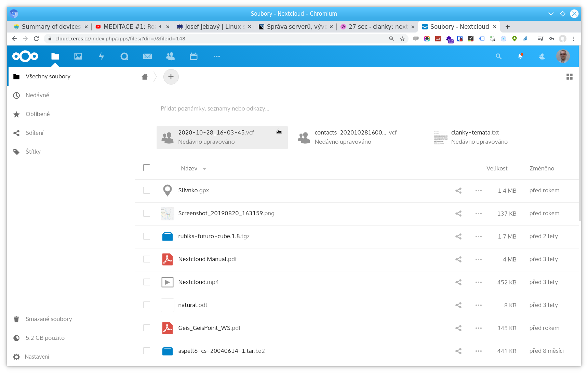The image size is (588, 373).
Task: Click the new file plus button
Action: 171,77
